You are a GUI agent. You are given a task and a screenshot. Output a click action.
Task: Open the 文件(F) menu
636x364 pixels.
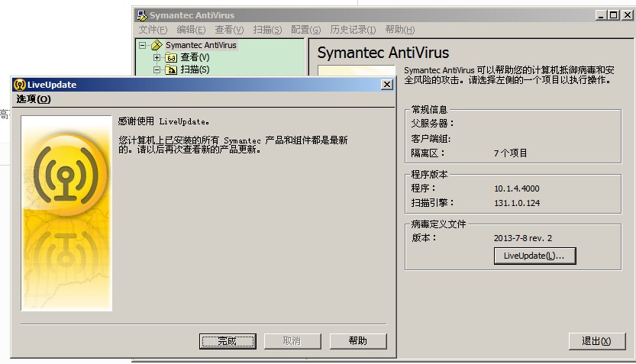(153, 30)
